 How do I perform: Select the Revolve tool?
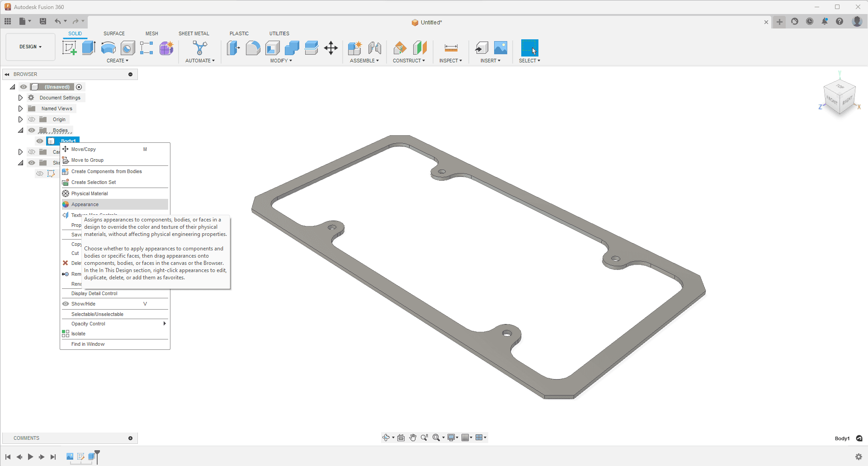pos(108,48)
